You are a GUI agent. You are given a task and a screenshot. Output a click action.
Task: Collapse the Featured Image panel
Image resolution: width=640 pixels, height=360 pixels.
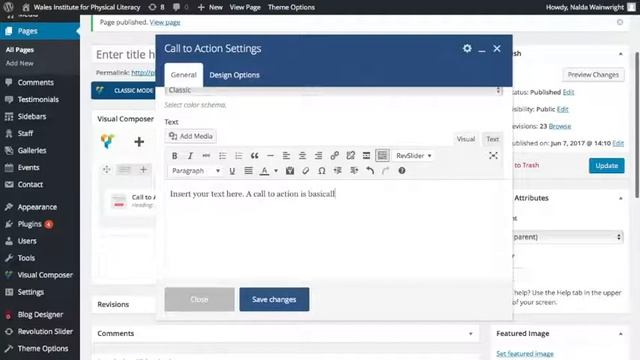click(x=620, y=334)
